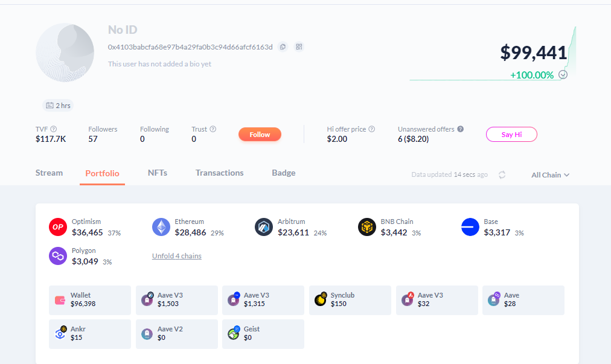Copy the wallet address

coord(283,47)
